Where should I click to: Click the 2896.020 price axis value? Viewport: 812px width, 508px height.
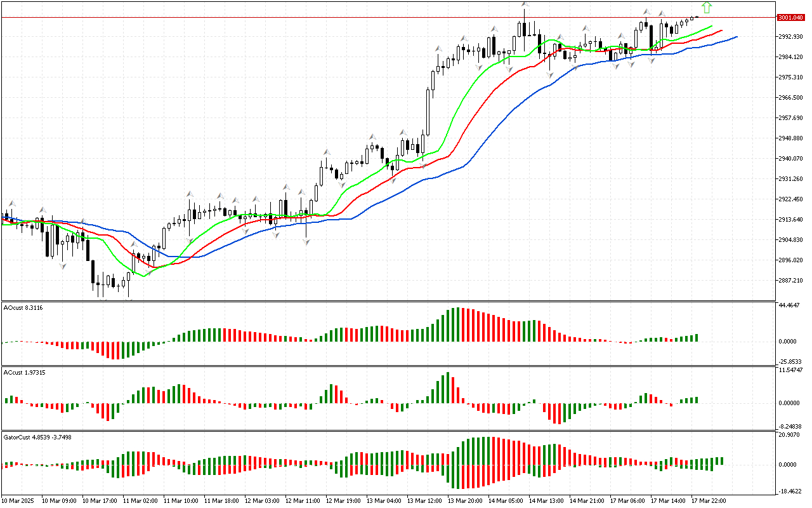790,260
